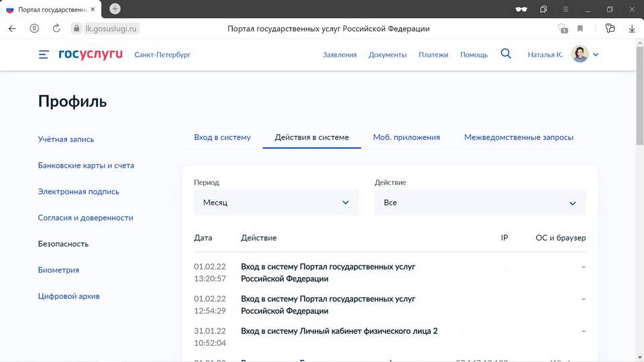Open a new browser tab with plus
Image resolution: width=644 pixels, height=362 pixels.
click(115, 9)
